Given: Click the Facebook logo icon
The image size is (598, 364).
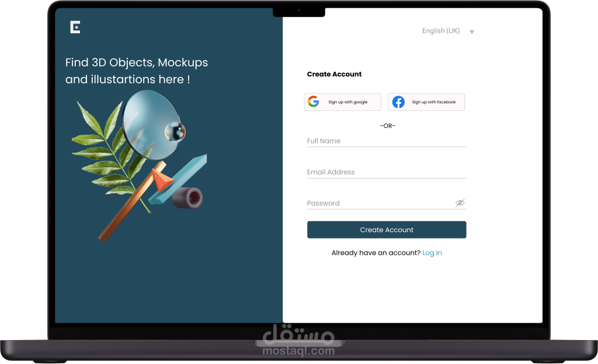Looking at the screenshot, I should click(398, 102).
